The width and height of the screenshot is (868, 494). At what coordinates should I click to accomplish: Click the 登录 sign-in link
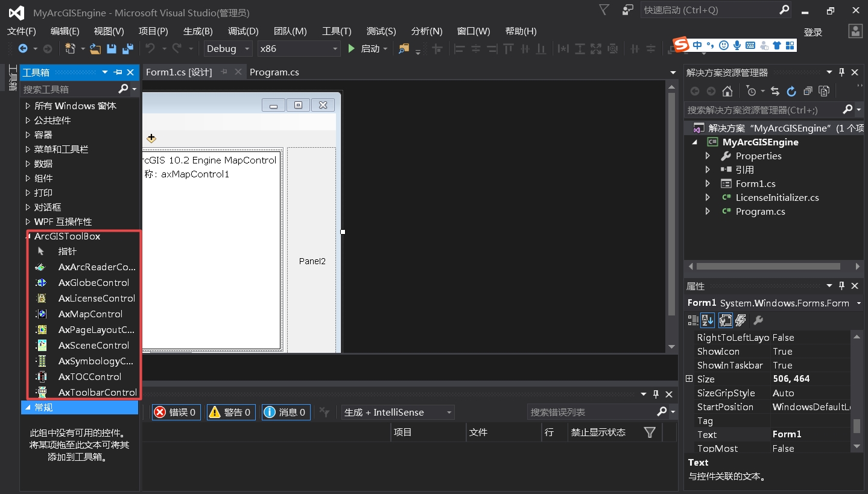(812, 31)
